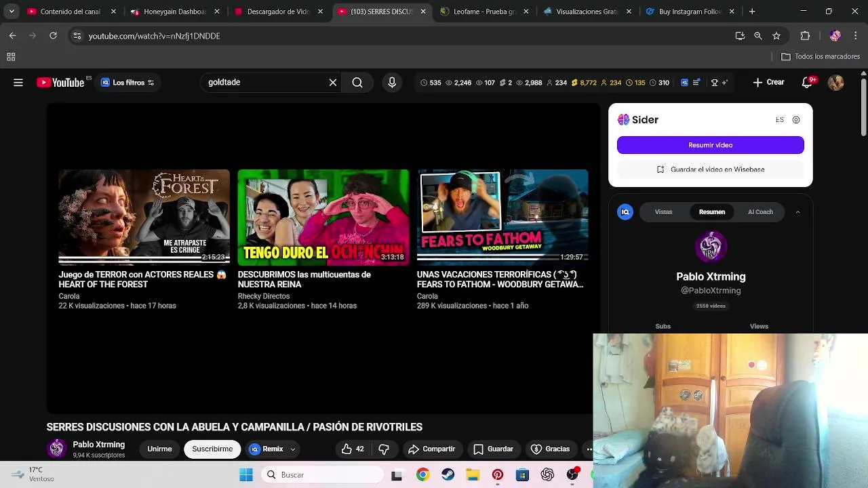The image size is (868, 488).
Task: Click the Gracias button
Action: [x=550, y=449]
